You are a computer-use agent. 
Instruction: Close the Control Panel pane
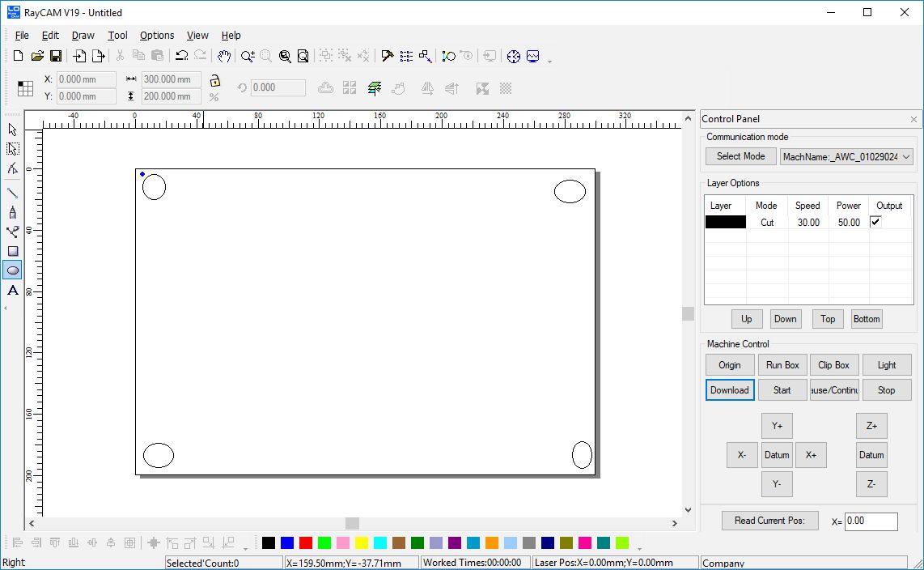(x=913, y=119)
